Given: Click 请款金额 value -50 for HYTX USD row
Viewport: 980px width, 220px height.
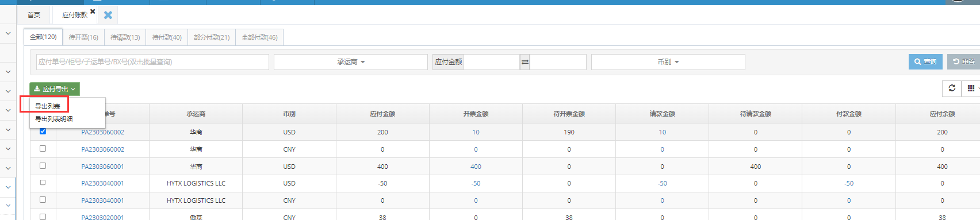Looking at the screenshot, I should pyautogui.click(x=662, y=183).
